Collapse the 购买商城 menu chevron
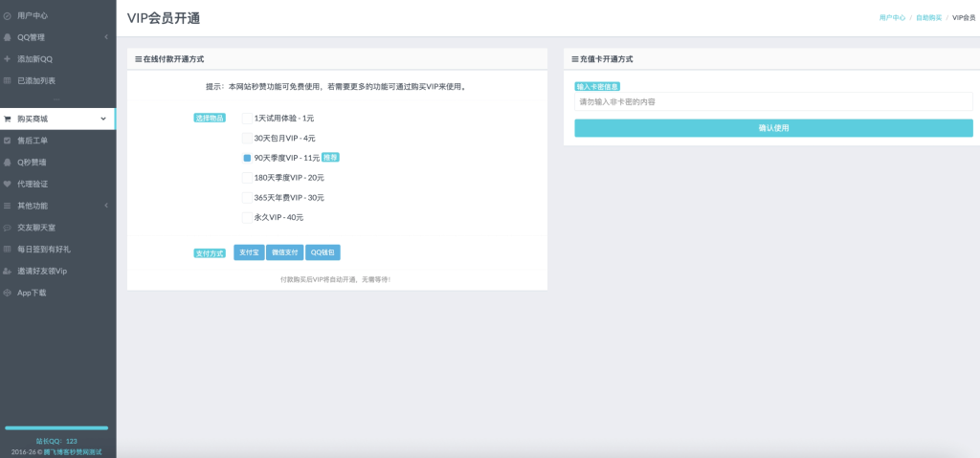This screenshot has height=458, width=980. 103,120
